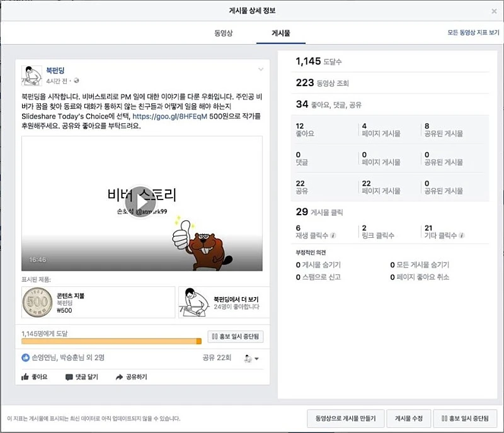This screenshot has width=504, height=433.
Task: Click 공유하기 share arrow button
Action: (x=131, y=377)
